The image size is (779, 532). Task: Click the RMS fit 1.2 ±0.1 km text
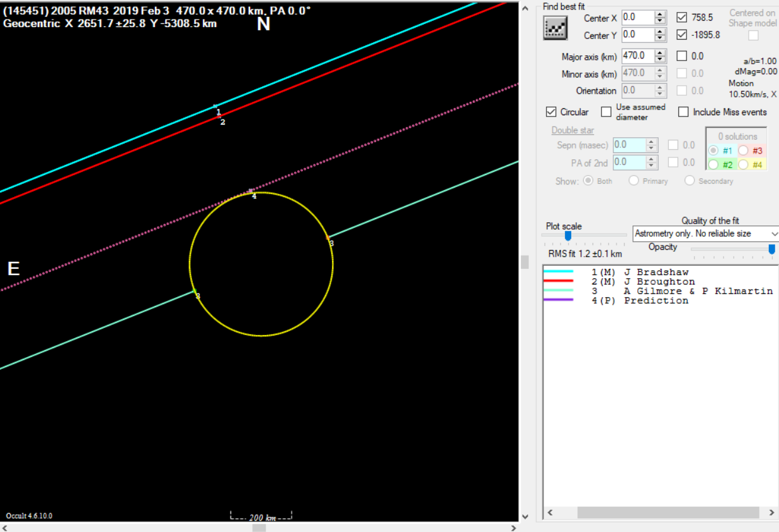pyautogui.click(x=585, y=254)
